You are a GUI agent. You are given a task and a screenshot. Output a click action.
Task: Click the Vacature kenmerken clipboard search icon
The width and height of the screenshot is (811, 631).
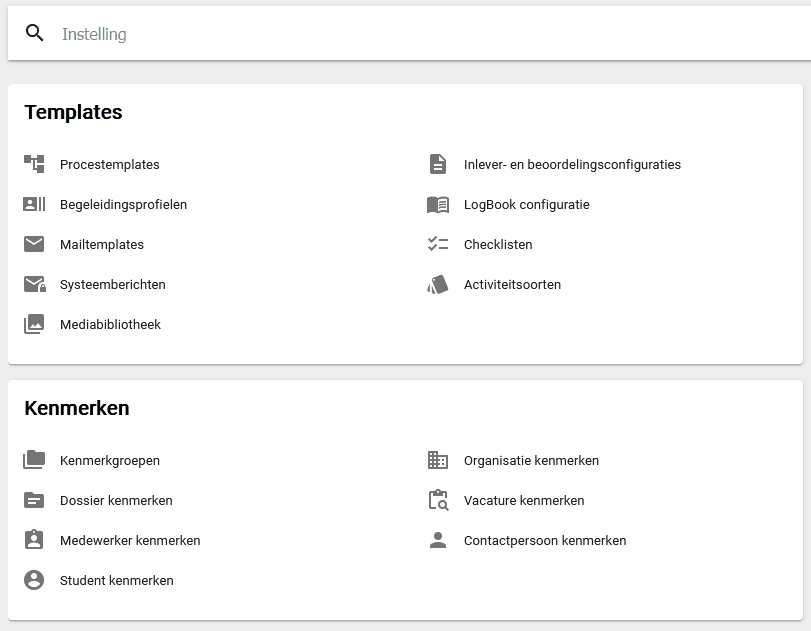(439, 500)
